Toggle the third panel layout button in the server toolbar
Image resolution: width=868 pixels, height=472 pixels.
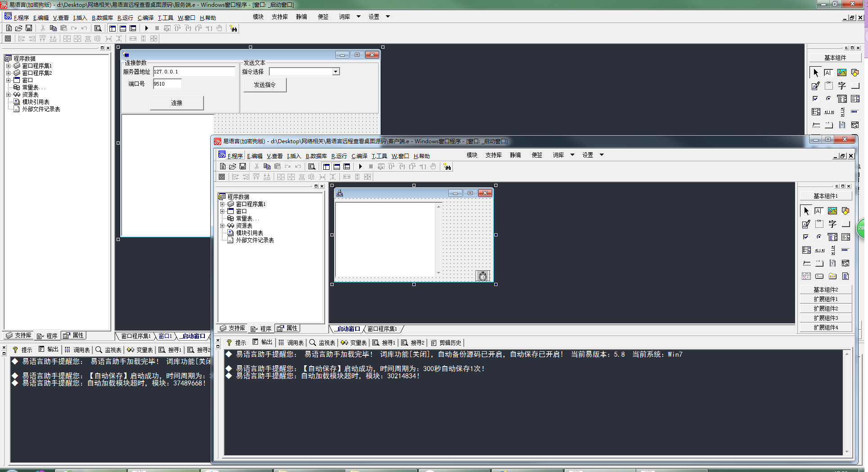tap(133, 28)
